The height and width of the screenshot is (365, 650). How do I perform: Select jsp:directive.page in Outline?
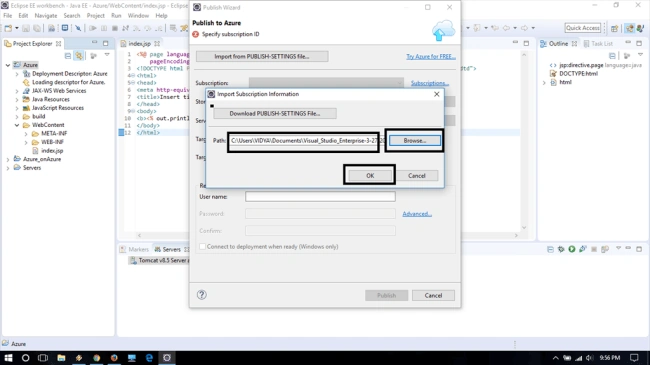point(595,65)
